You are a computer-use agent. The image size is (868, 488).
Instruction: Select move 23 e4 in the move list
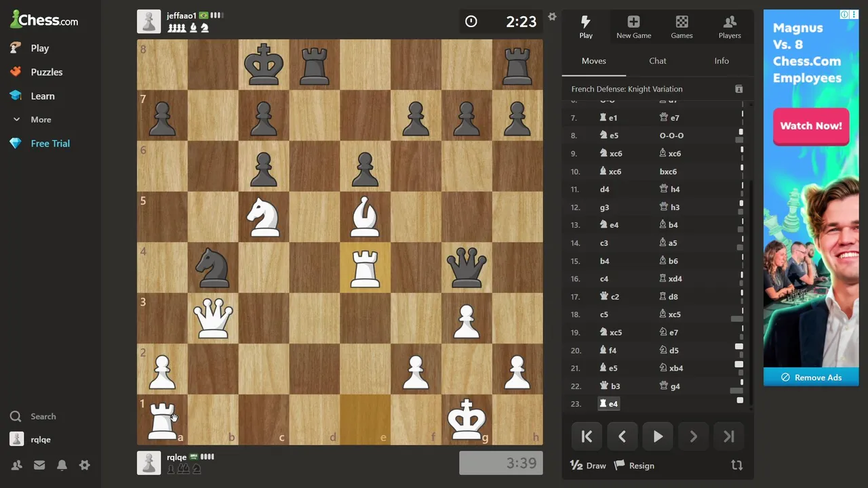(608, 404)
